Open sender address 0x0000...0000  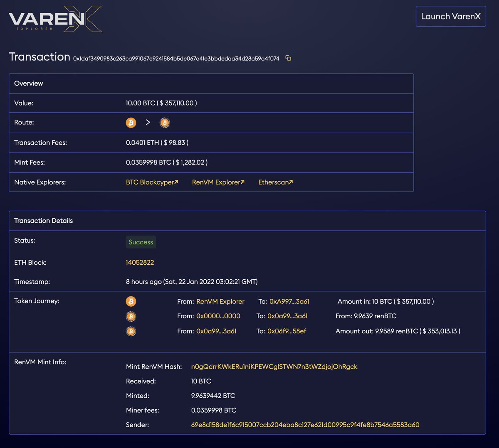(x=218, y=316)
